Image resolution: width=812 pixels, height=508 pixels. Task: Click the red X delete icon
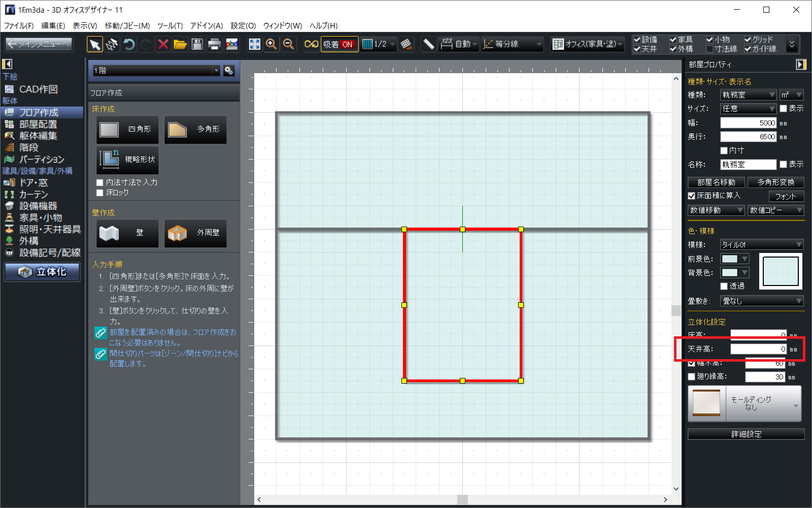click(163, 45)
